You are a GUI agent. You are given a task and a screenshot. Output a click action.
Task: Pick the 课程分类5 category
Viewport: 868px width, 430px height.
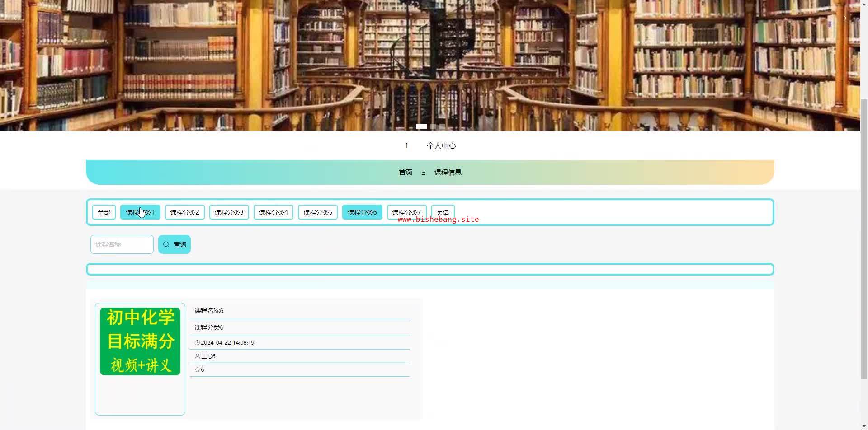pyautogui.click(x=318, y=212)
